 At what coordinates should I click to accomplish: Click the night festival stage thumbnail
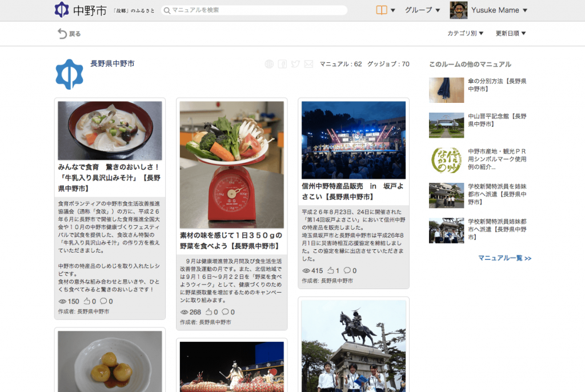353,140
